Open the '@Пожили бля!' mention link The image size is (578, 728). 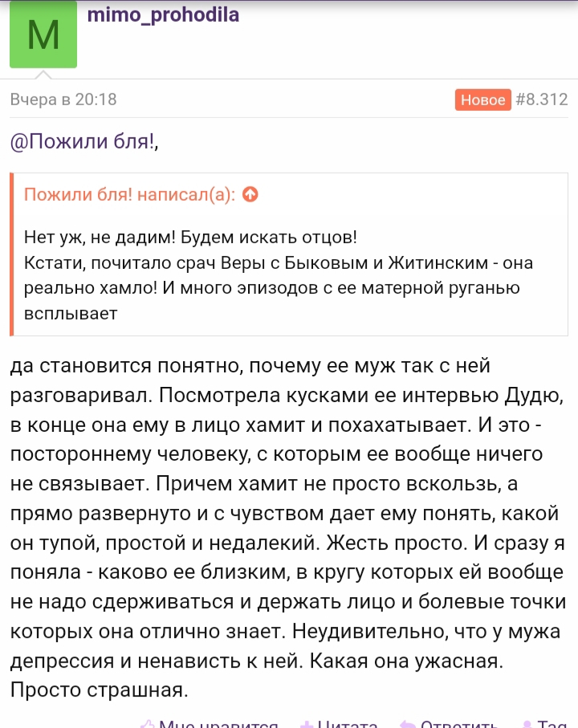pyautogui.click(x=82, y=141)
